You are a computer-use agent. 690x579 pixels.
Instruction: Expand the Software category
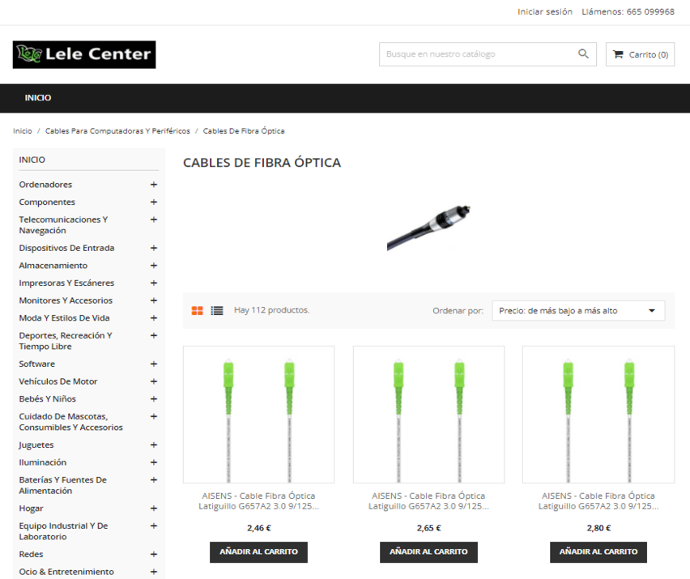click(x=154, y=364)
